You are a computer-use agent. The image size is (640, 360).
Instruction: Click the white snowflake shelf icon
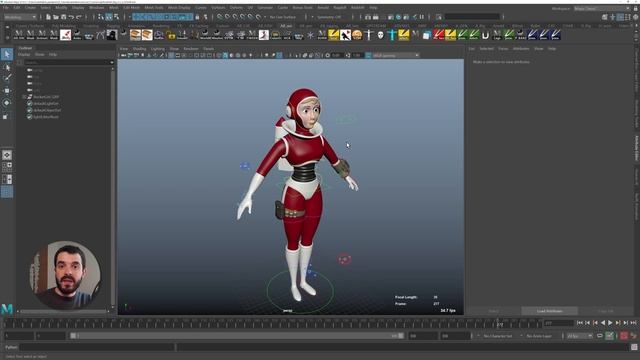coord(311,35)
